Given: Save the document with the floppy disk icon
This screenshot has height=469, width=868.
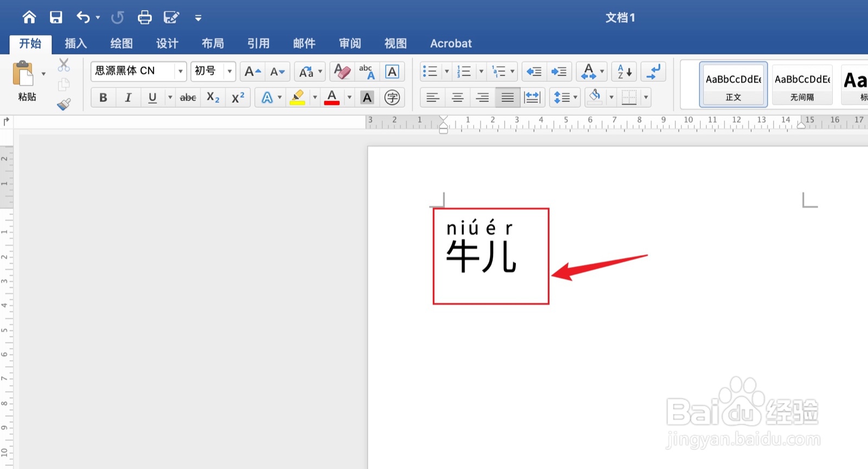Looking at the screenshot, I should pyautogui.click(x=56, y=17).
